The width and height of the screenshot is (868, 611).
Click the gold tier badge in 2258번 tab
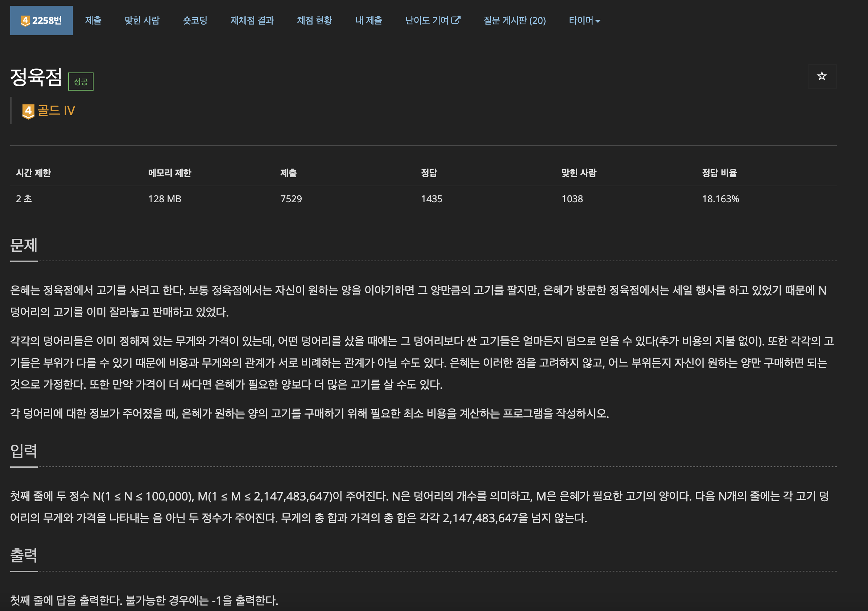25,21
